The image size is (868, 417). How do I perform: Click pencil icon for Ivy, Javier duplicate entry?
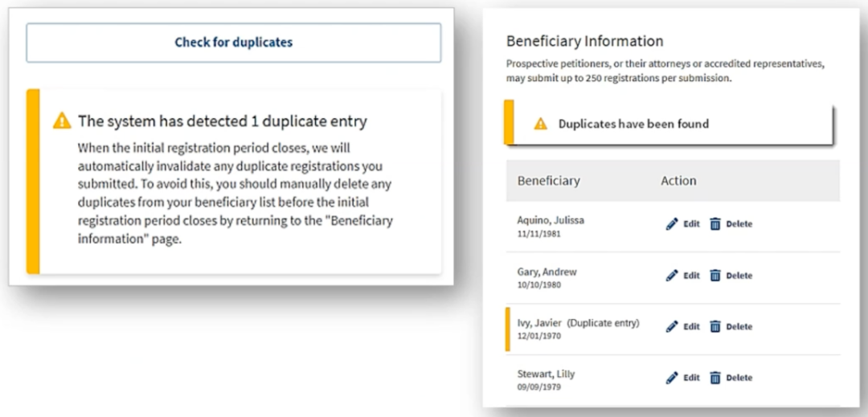click(x=672, y=326)
